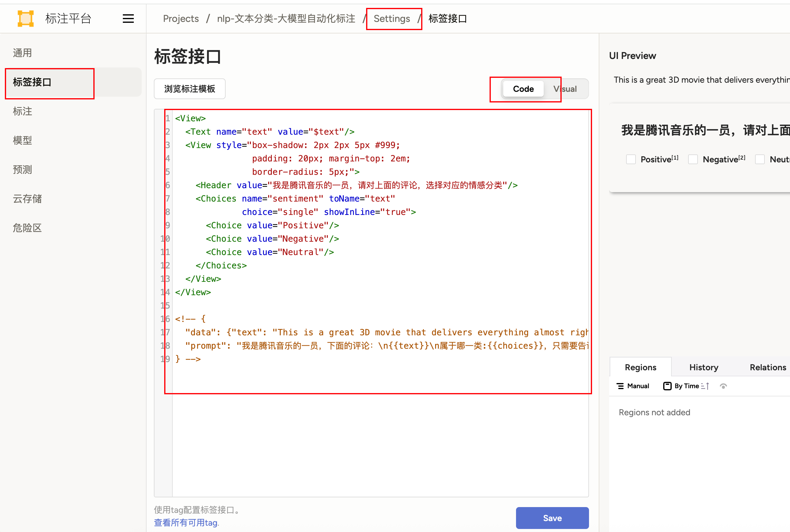Check the Neutral choice checkbox

click(760, 160)
